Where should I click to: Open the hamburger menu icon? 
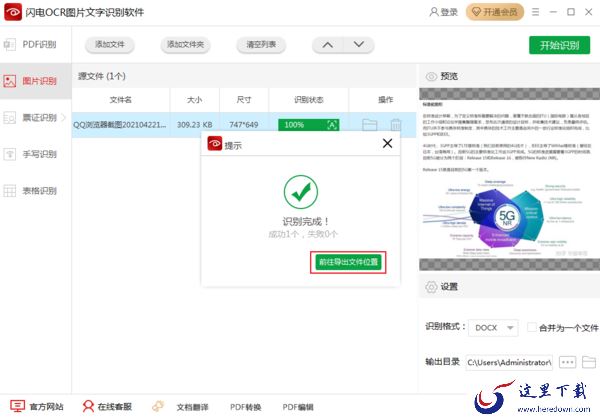(x=535, y=12)
